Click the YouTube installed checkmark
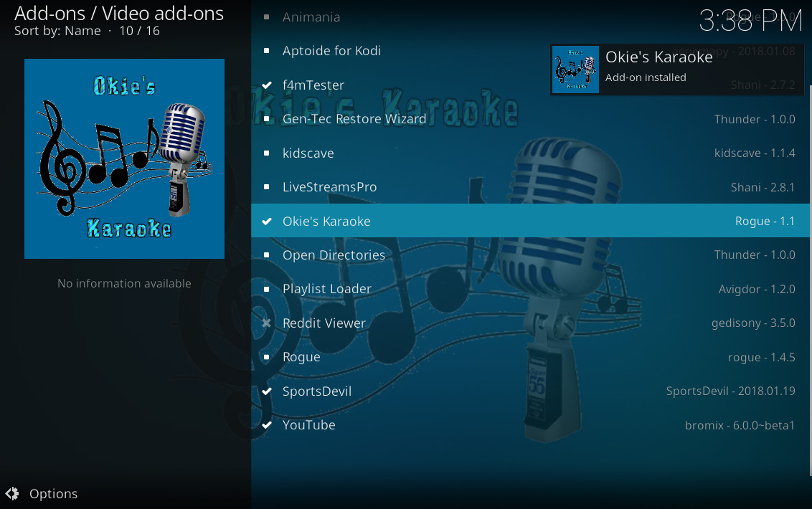The height and width of the screenshot is (509, 812). click(267, 425)
